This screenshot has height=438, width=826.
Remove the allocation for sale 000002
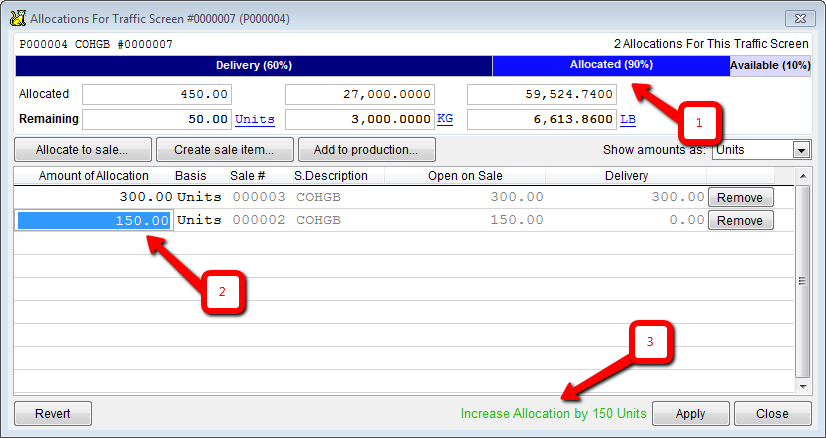pyautogui.click(x=740, y=220)
